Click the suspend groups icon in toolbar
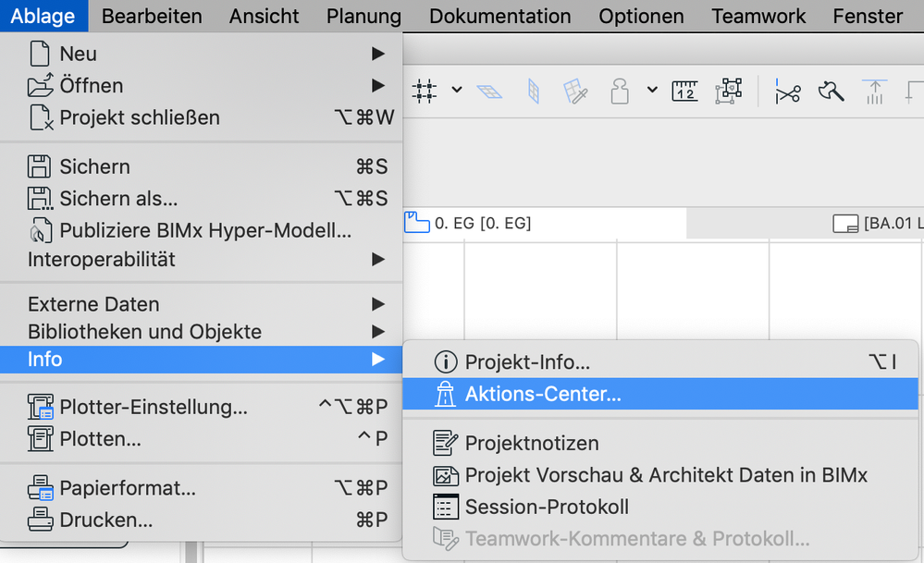The width and height of the screenshot is (924, 563). tap(730, 91)
